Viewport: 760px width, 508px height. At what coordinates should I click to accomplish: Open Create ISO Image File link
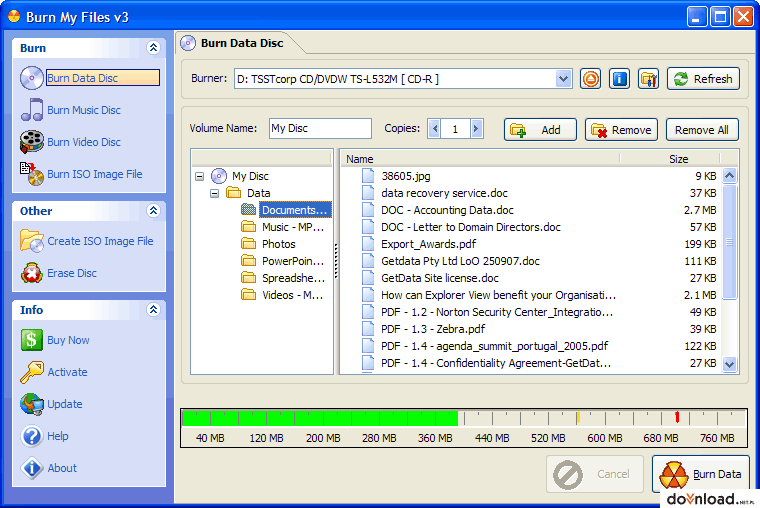pos(100,241)
